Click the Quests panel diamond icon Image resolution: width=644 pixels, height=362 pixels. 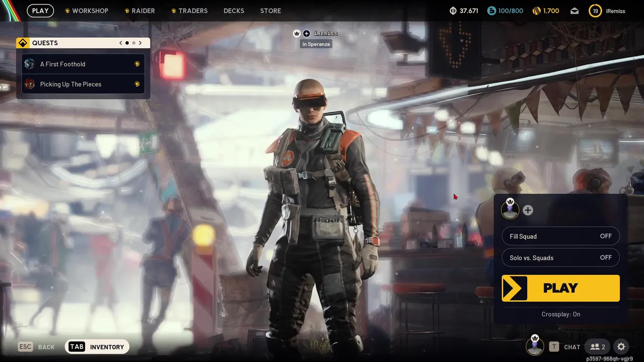click(x=23, y=43)
